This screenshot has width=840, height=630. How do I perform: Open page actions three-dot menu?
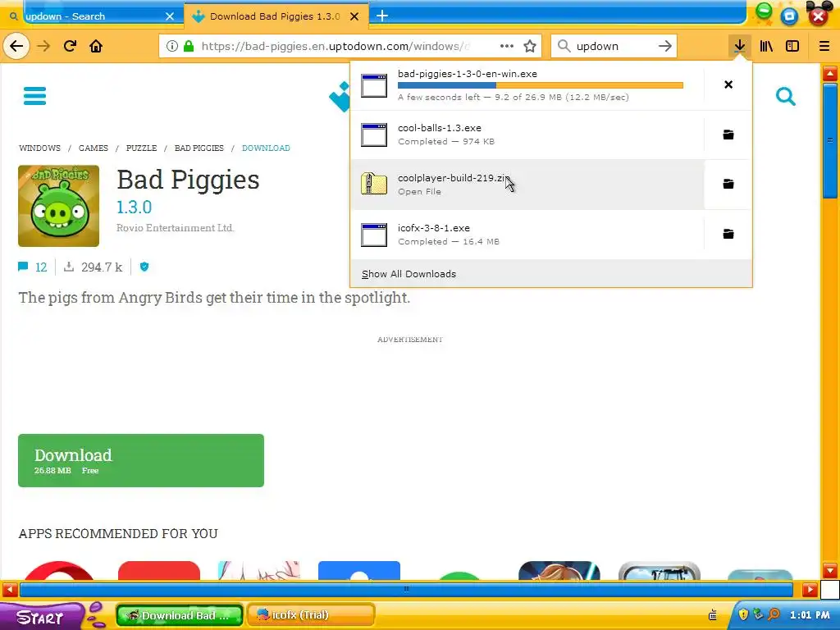507,46
